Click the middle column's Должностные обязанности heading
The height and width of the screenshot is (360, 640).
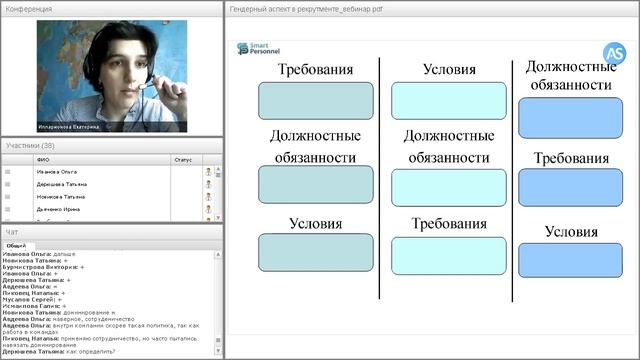point(449,147)
